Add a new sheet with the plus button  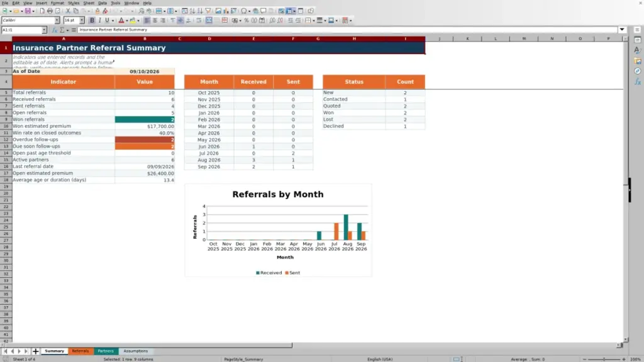(x=36, y=351)
